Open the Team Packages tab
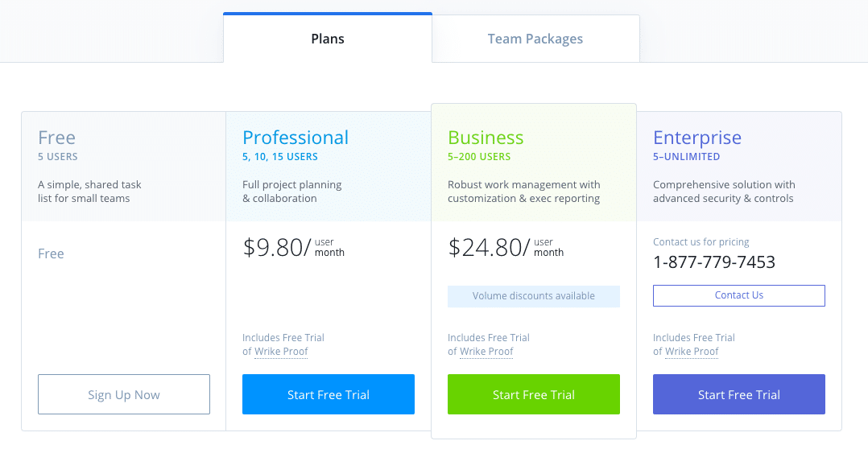868x449 pixels. pos(535,39)
